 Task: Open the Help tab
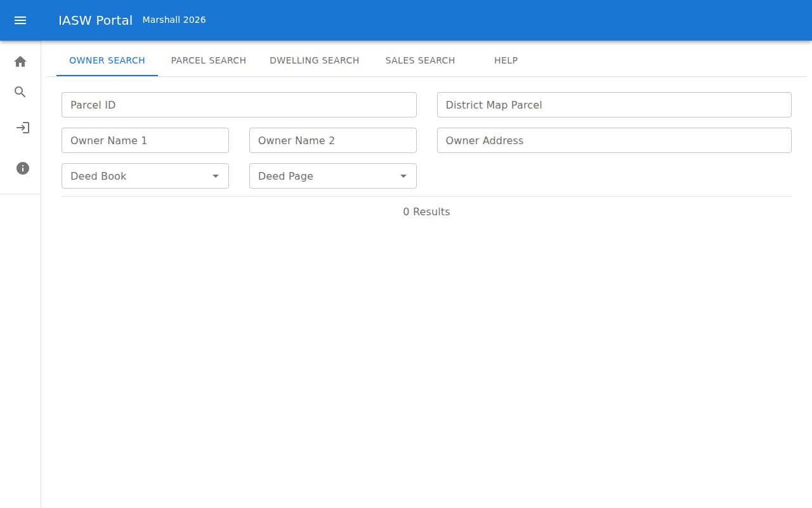coord(506,60)
